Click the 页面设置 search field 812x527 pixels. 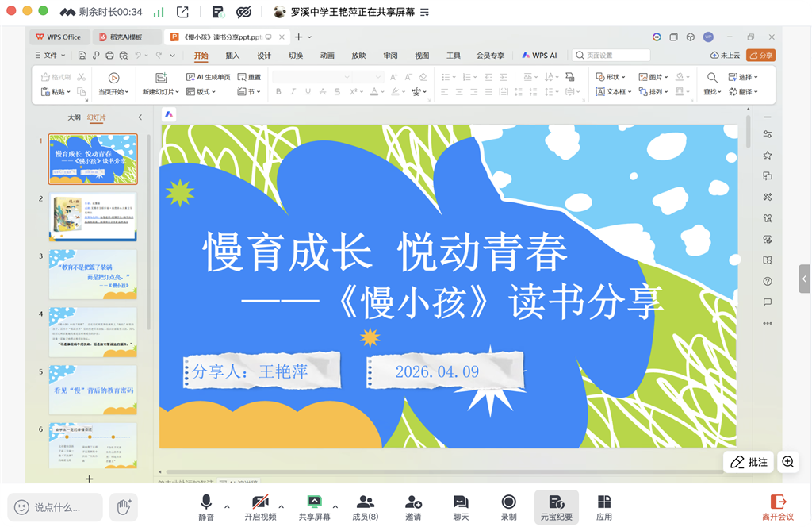point(611,56)
